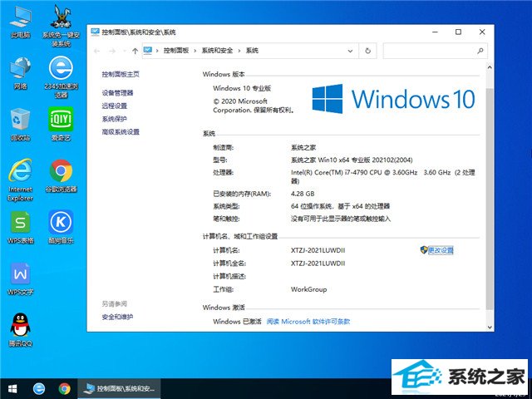This screenshot has height=399, width=532.
Task: Open 设备管理器 link
Action: click(117, 92)
